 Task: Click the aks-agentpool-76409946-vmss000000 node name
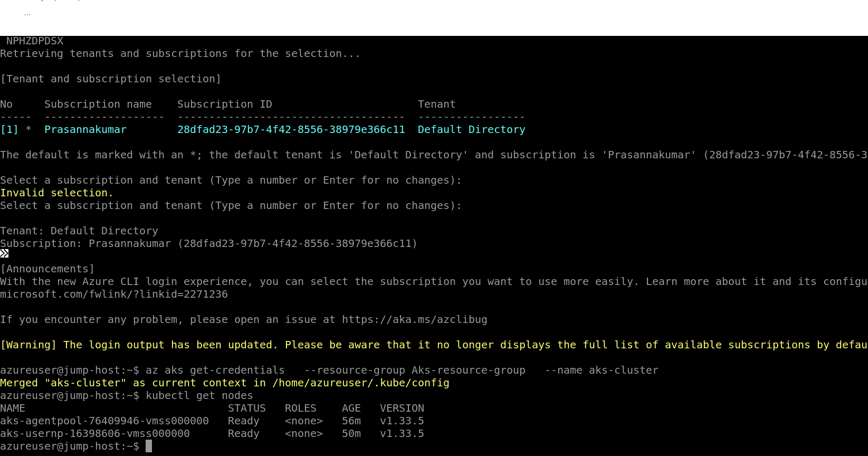pyautogui.click(x=104, y=421)
